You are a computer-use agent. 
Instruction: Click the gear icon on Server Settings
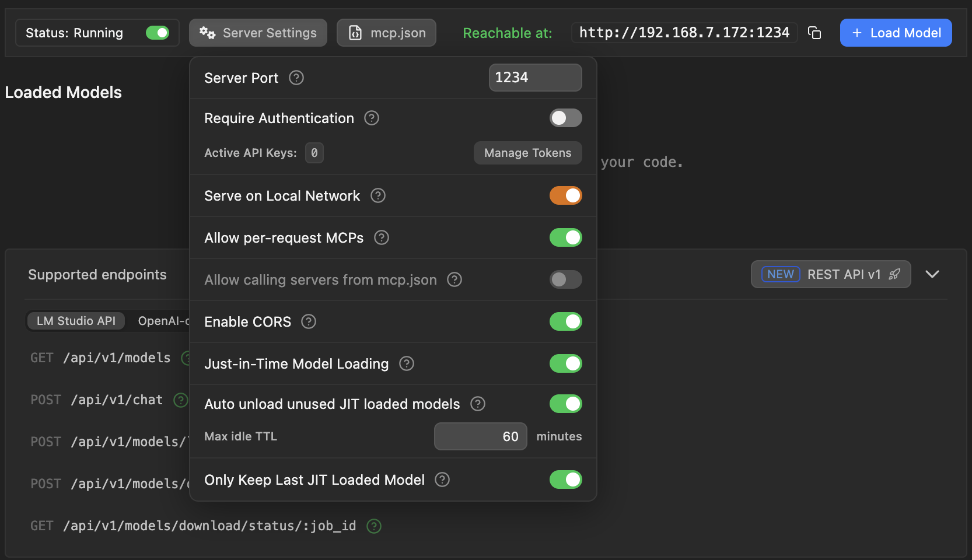tap(208, 33)
